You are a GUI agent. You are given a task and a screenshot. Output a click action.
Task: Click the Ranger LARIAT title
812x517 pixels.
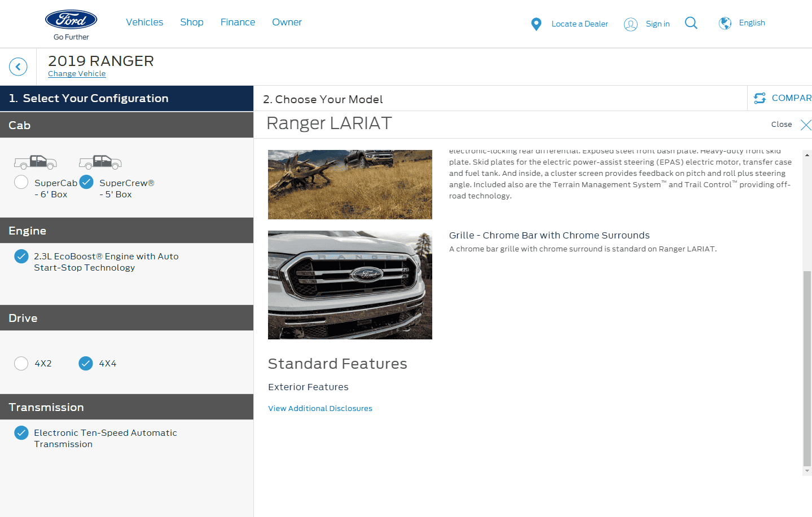(x=329, y=123)
